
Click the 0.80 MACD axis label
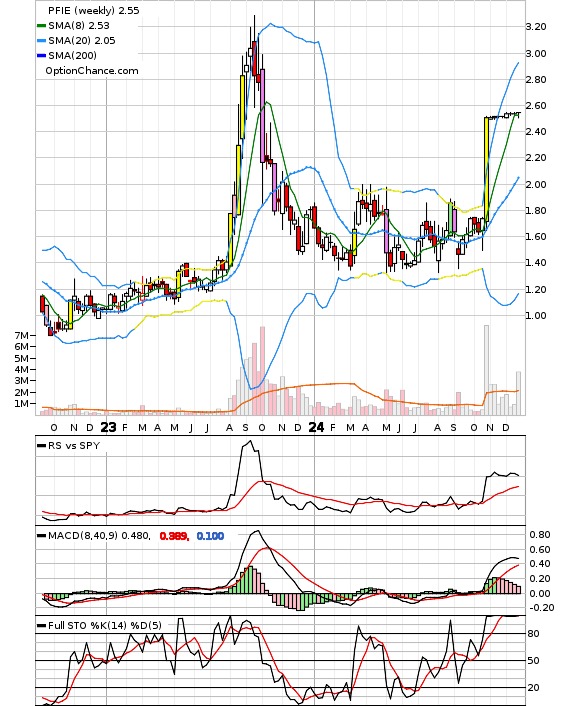point(540,534)
